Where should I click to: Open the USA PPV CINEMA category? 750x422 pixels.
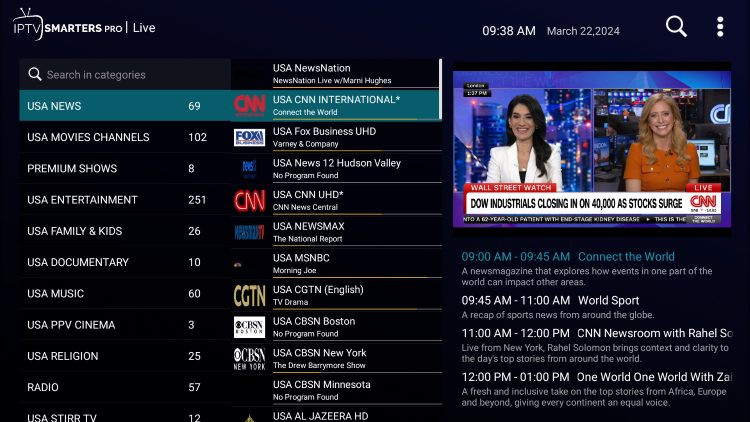[x=125, y=325]
